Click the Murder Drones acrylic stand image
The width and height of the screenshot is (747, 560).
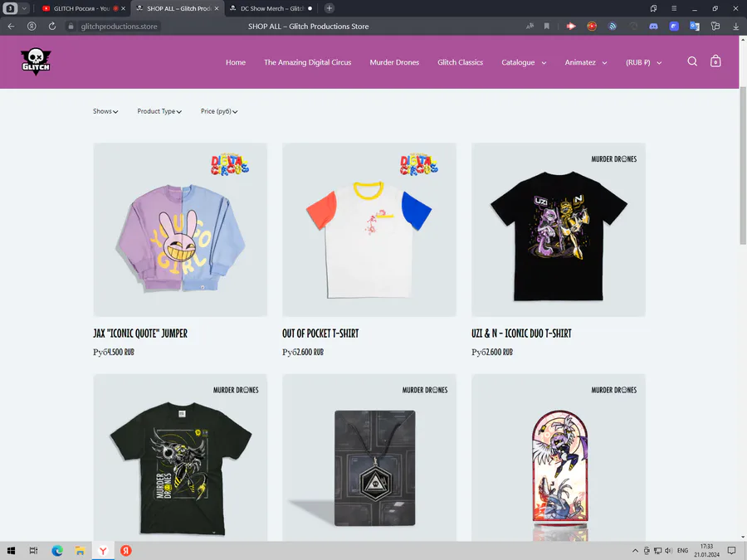[x=559, y=458]
